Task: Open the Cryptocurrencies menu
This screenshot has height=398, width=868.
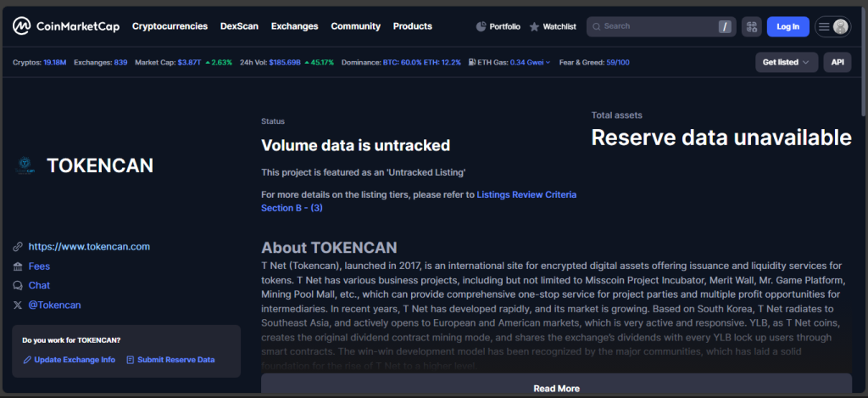Action: pos(170,26)
